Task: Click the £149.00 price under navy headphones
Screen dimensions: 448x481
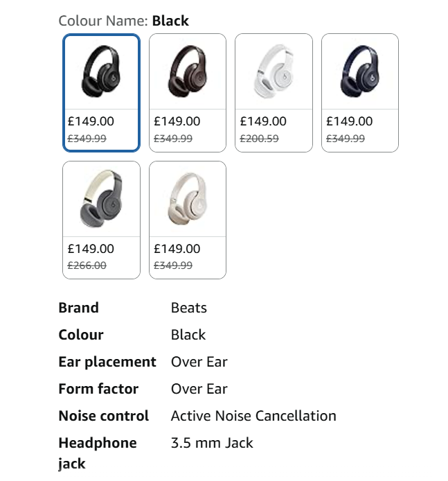Action: click(x=349, y=121)
